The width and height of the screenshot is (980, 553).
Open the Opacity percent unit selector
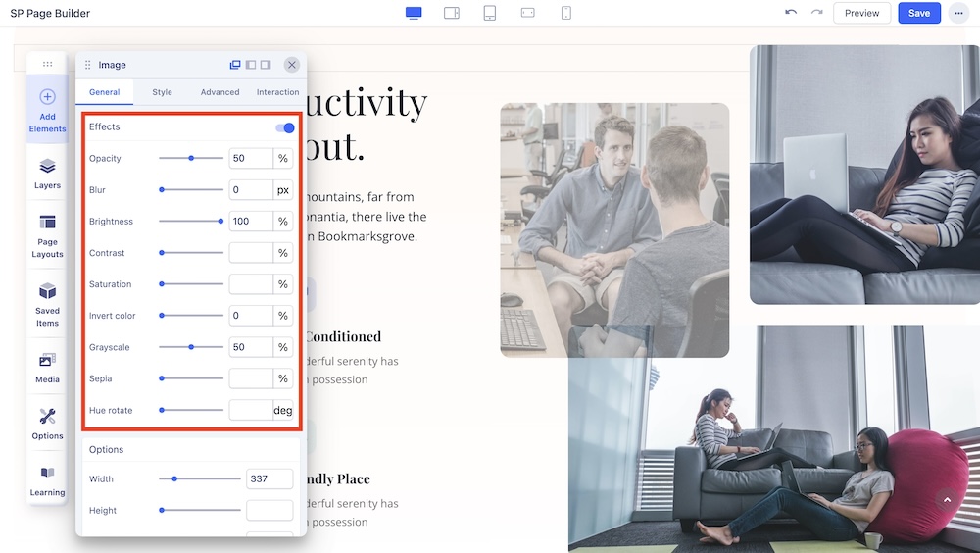(x=282, y=158)
